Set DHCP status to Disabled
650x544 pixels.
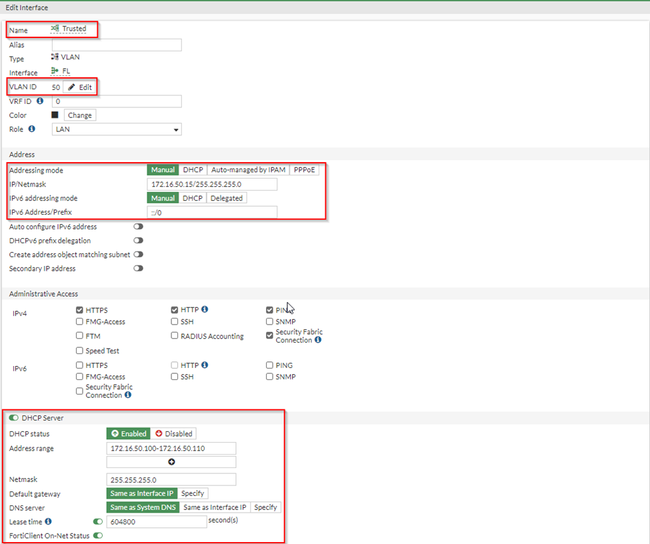(x=174, y=434)
